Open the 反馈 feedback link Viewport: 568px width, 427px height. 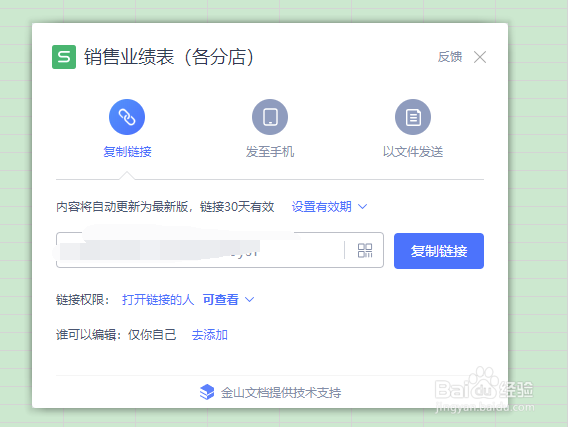tap(450, 57)
